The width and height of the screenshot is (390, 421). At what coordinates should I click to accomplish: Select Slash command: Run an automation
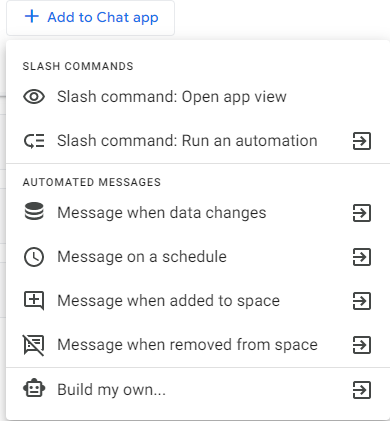(x=198, y=141)
